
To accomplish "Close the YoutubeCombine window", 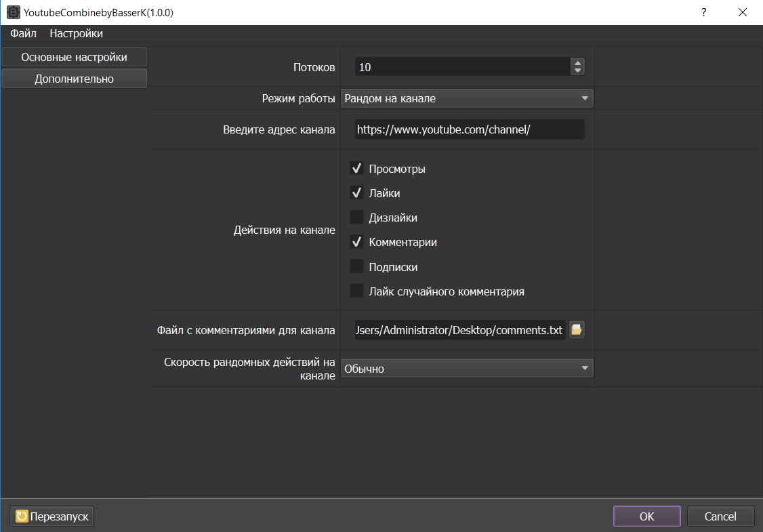I will click(743, 12).
